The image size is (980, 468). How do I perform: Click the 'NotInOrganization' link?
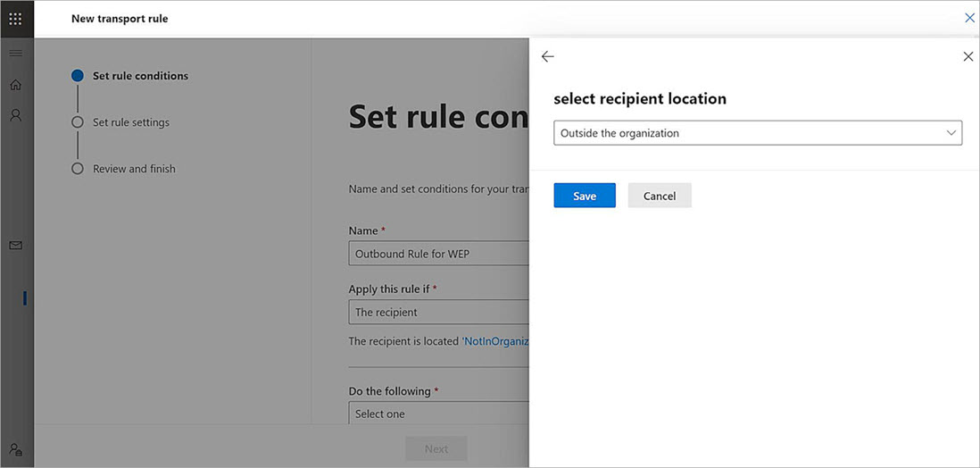495,341
